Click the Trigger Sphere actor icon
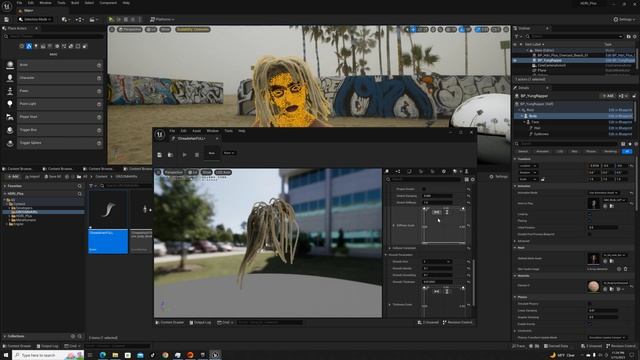This screenshot has height=360, width=640. pos(10,143)
